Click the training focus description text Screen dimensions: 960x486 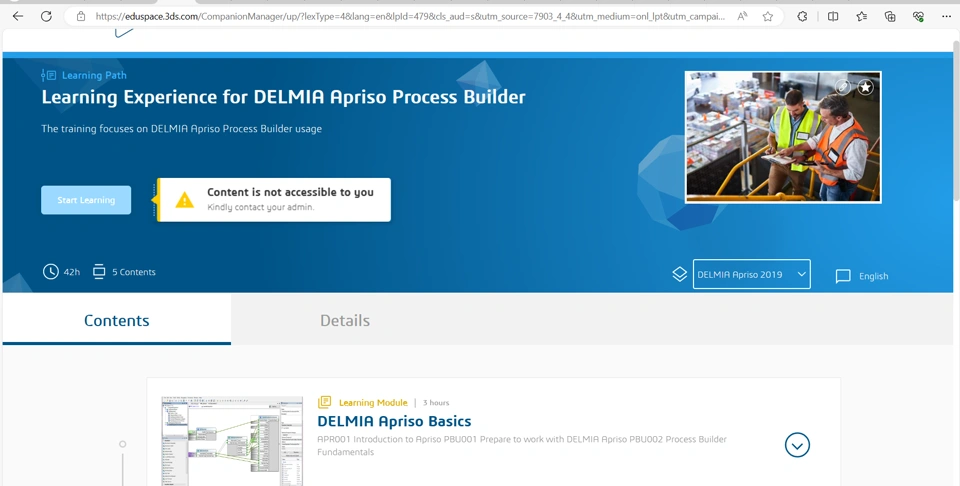(181, 129)
